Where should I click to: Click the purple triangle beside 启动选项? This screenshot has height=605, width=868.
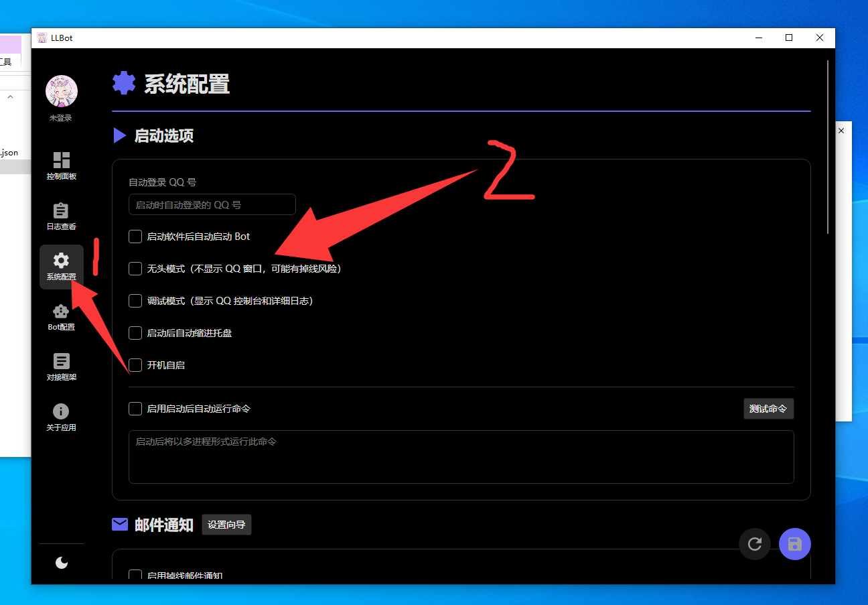coord(119,136)
